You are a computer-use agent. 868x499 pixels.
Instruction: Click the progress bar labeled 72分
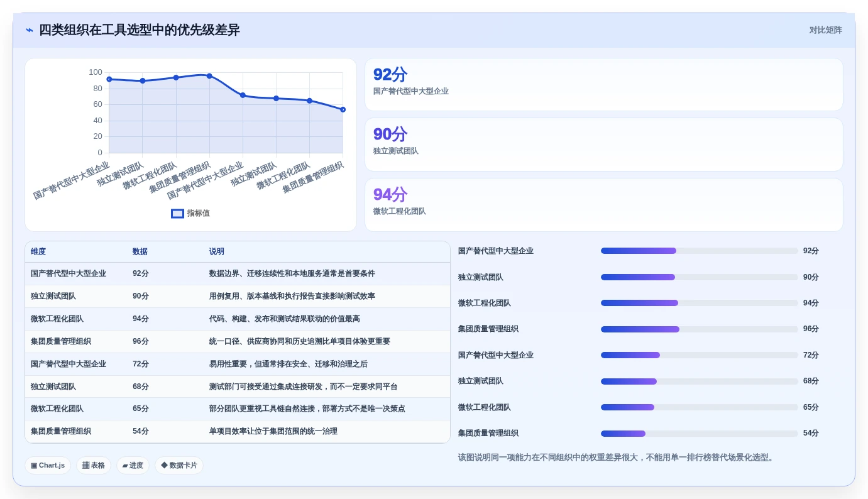coord(700,355)
